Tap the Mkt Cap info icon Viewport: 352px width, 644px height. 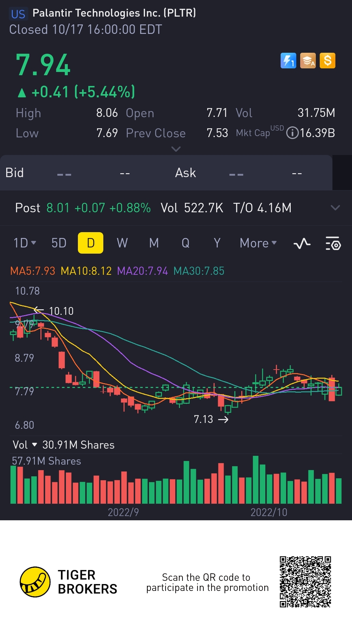tap(292, 133)
